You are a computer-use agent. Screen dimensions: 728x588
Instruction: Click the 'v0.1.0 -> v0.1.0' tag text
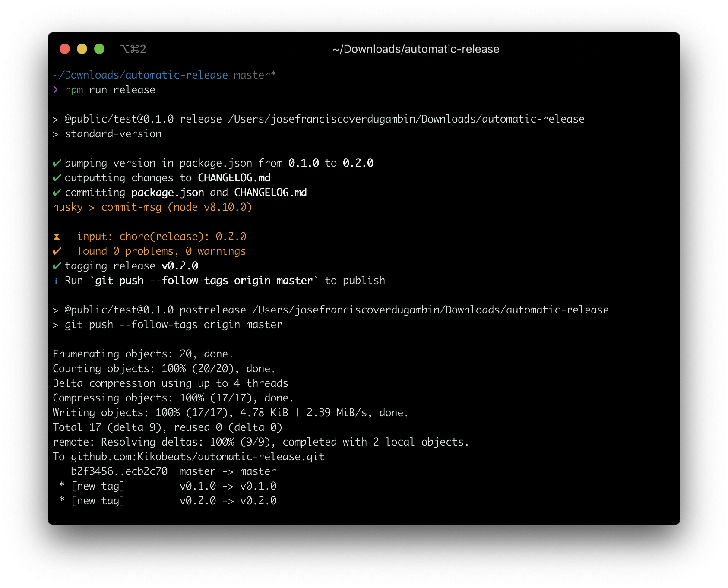click(x=228, y=486)
